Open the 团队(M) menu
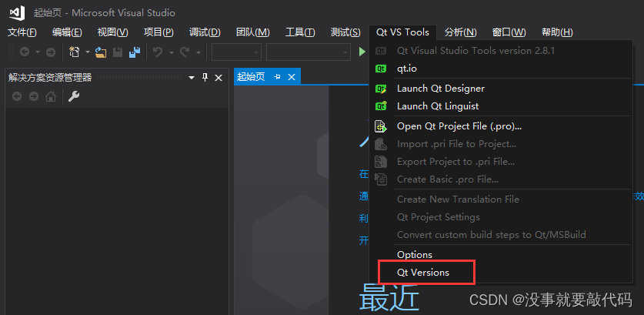 253,32
